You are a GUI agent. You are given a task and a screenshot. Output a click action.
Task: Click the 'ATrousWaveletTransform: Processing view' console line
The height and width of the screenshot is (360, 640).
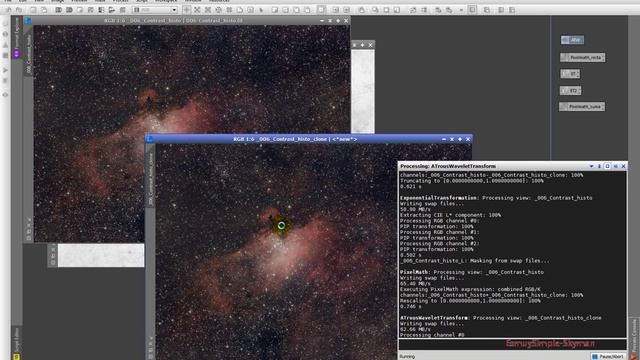click(501, 318)
